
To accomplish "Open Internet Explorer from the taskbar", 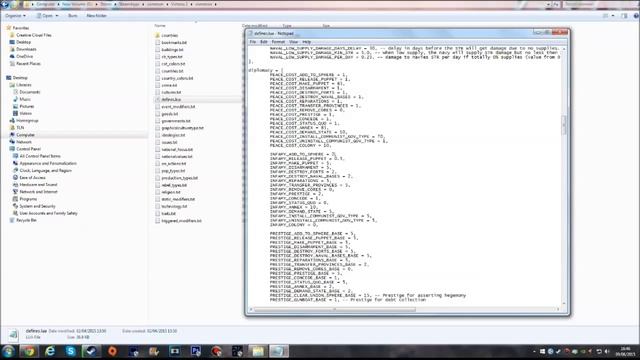I will (x=50, y=351).
